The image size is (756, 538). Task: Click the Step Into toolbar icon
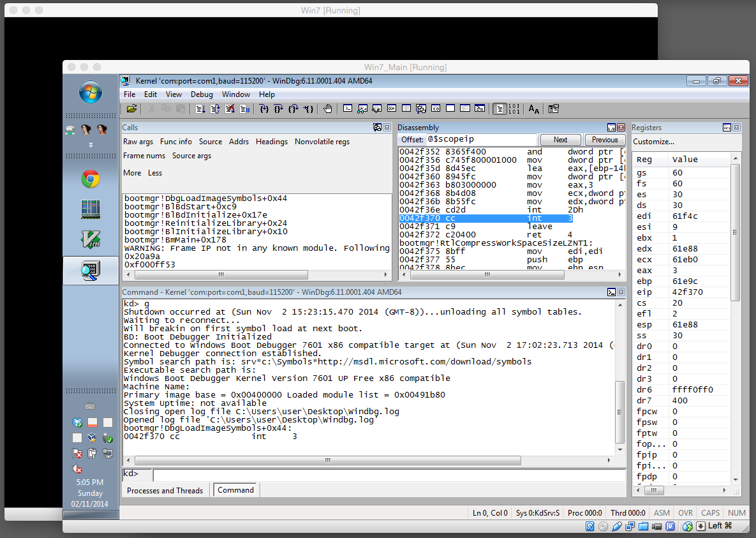tap(263, 108)
